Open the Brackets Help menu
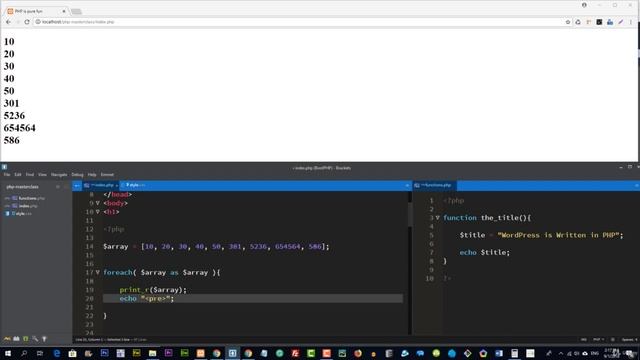Viewport: 640px width, 360px height. pos(92,175)
